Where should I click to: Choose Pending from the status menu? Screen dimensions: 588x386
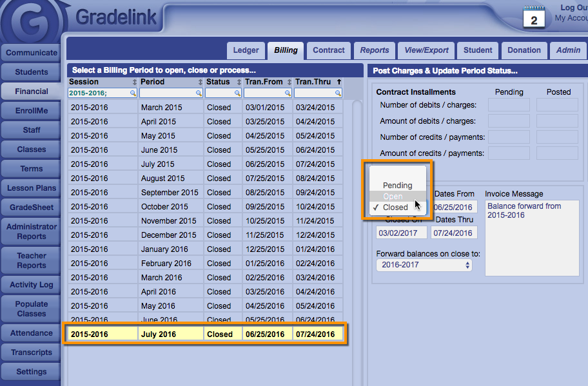(397, 186)
